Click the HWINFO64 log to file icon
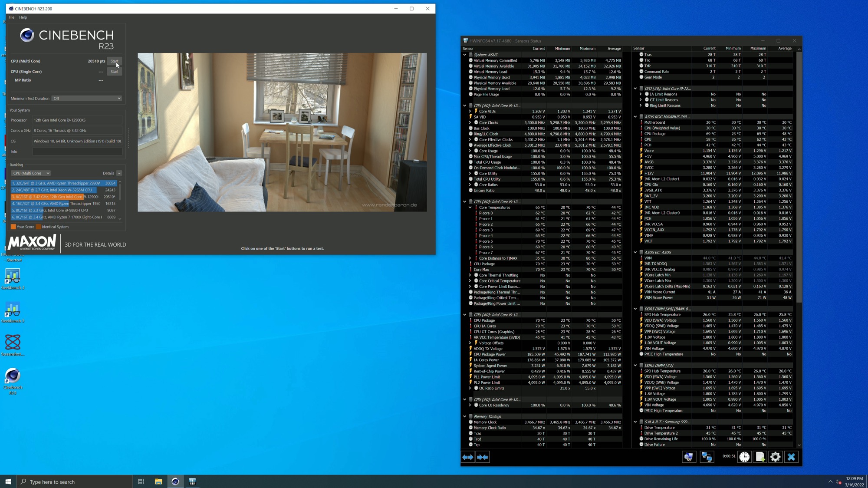 tap(761, 457)
